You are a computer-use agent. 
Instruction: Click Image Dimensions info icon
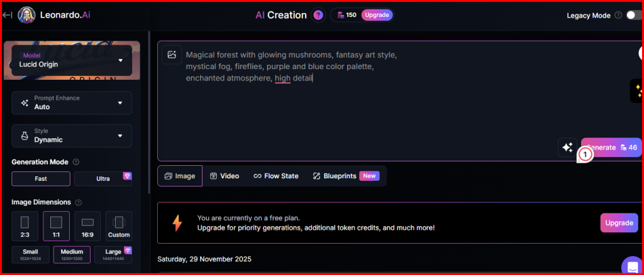coord(79,202)
